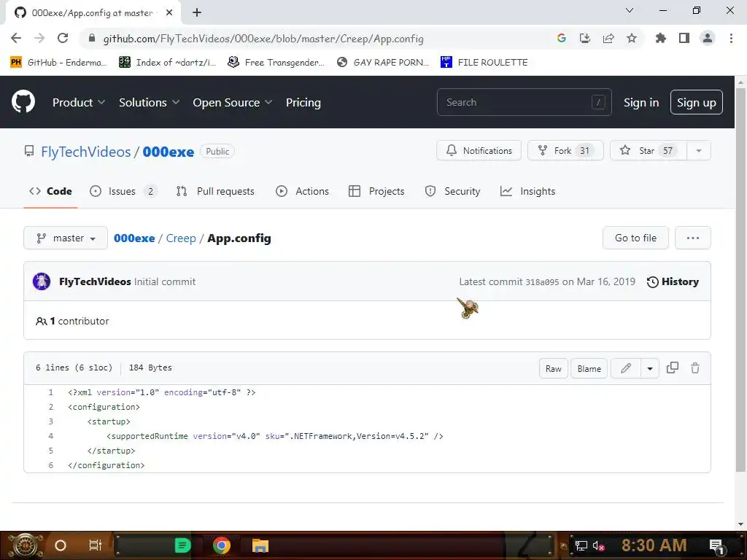This screenshot has height=560, width=747.
Task: Open the Star list dropdown arrow
Action: point(698,150)
